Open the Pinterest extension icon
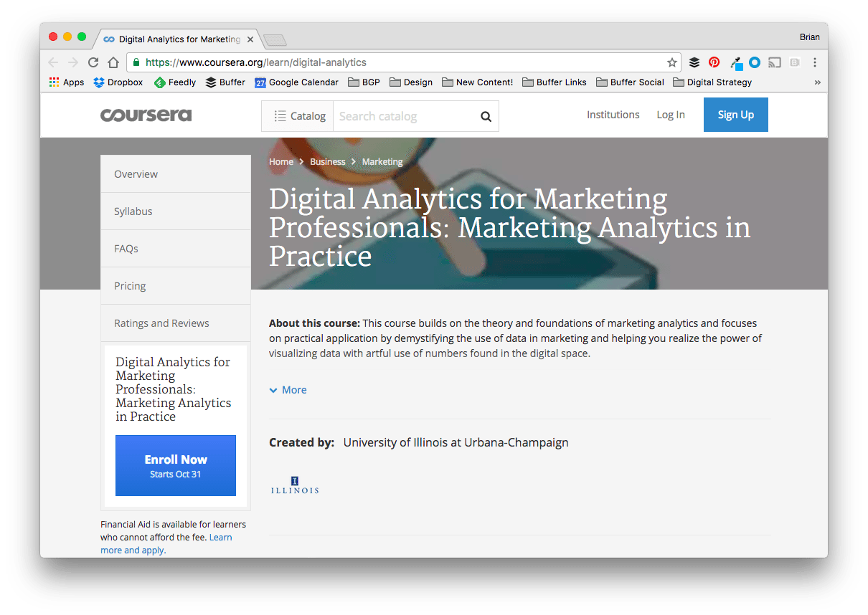Screen dimensions: 868x615 714,62
